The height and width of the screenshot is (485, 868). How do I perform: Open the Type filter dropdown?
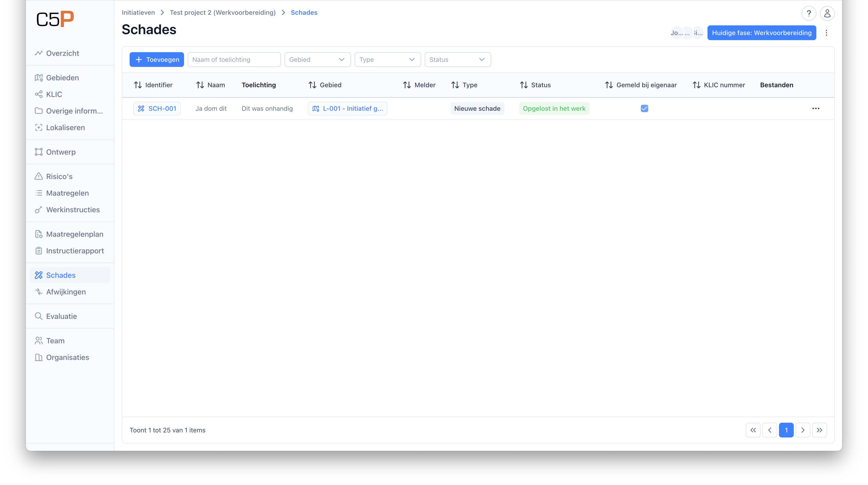[x=387, y=60]
